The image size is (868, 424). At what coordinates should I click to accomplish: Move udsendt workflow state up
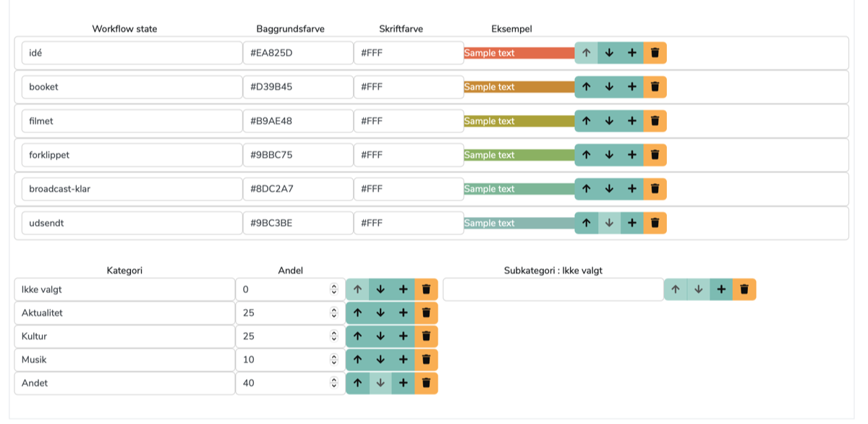click(x=587, y=223)
